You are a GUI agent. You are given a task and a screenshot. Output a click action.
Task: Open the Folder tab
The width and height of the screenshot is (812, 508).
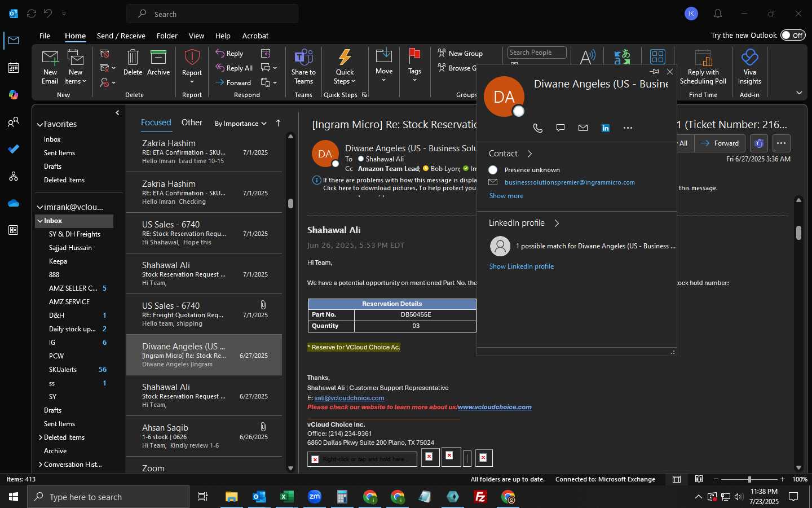click(x=167, y=36)
